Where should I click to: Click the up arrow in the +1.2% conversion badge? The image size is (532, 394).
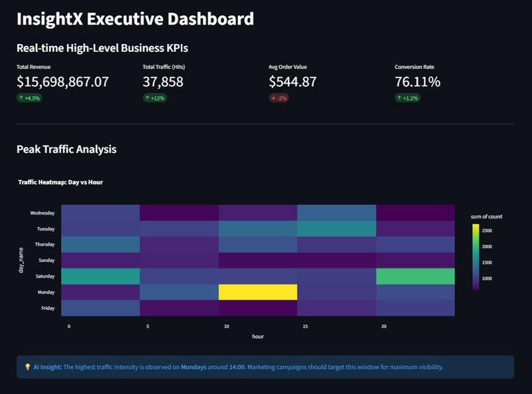[400, 98]
